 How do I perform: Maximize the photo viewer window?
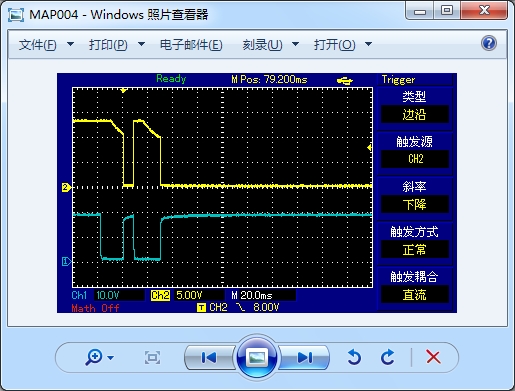point(447,11)
